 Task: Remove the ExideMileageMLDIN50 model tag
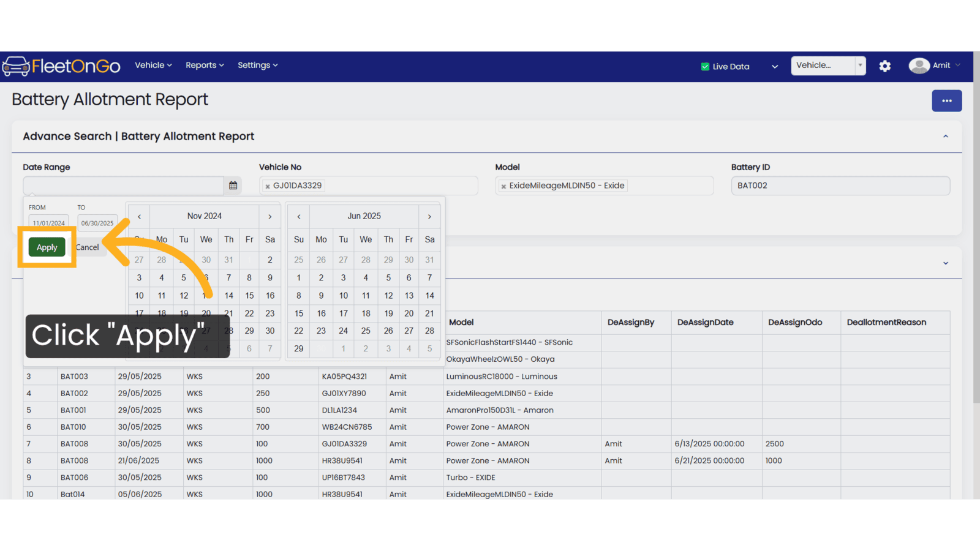coord(503,186)
